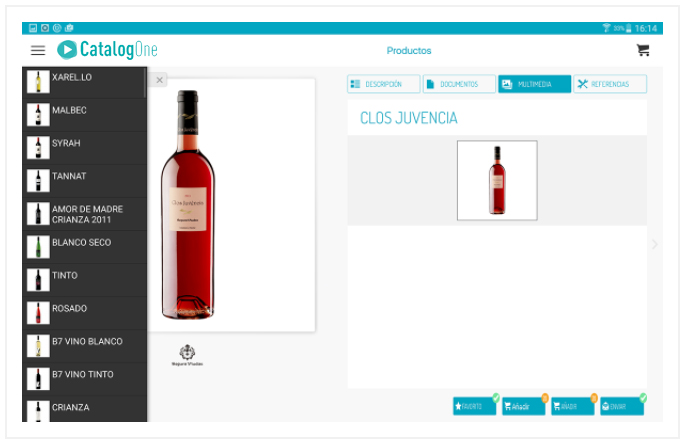Select SYRAH from the product list
This screenshot has height=446, width=685.
coord(84,148)
